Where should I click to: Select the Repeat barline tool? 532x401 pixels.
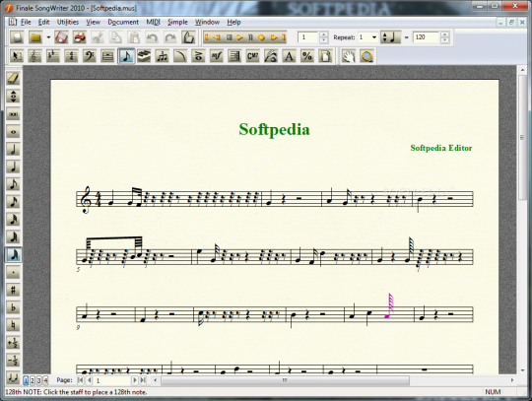(x=234, y=56)
